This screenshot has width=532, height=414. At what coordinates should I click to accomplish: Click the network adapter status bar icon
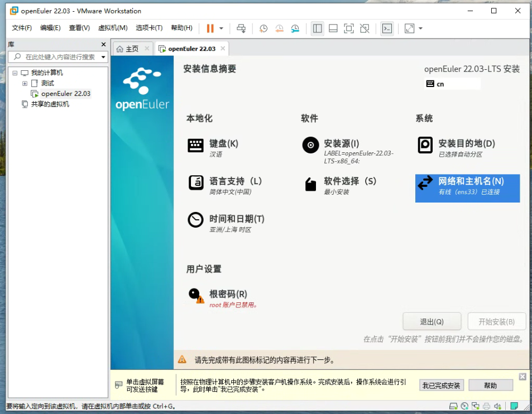click(476, 406)
